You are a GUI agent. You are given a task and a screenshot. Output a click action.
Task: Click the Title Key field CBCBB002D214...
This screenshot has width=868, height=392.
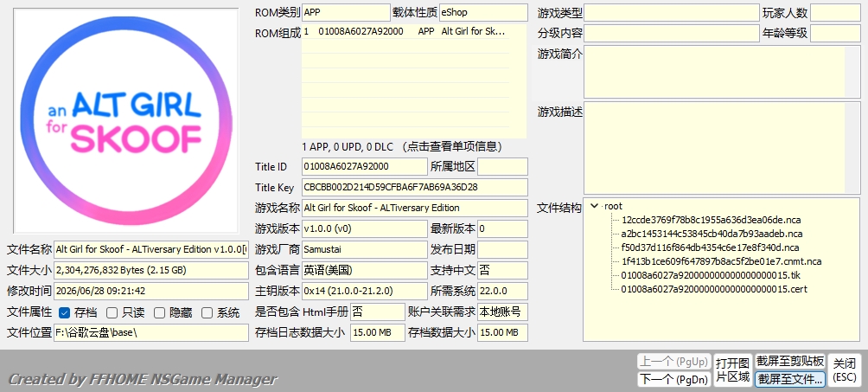[415, 188]
